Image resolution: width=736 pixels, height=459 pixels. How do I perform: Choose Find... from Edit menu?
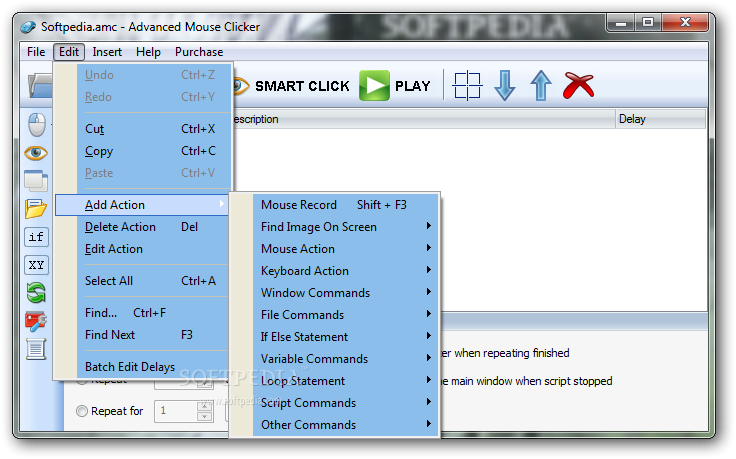point(143,313)
